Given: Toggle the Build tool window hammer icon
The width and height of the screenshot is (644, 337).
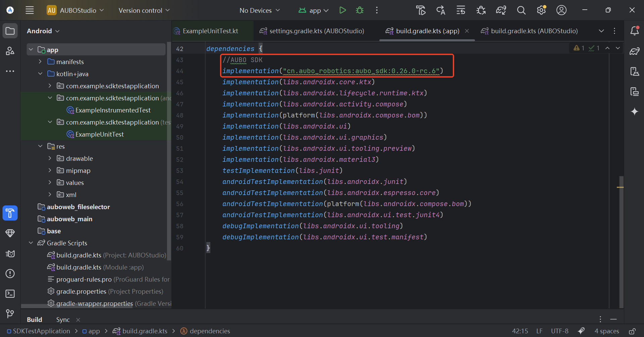Looking at the screenshot, I should [x=10, y=213].
